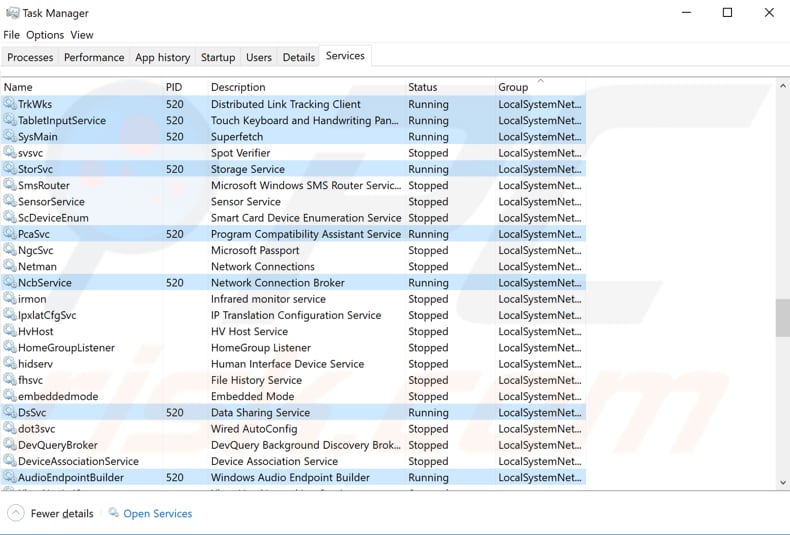Click the Open Services link
This screenshot has width=790, height=535.
(157, 513)
